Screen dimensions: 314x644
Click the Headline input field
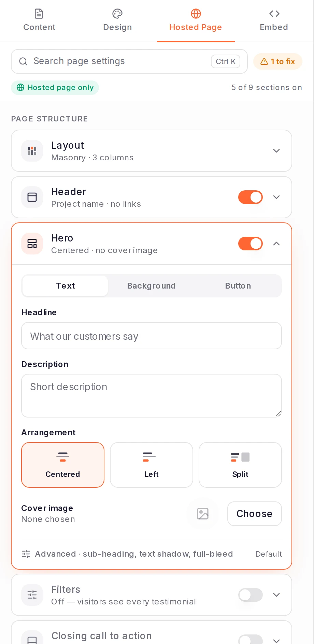click(x=152, y=336)
